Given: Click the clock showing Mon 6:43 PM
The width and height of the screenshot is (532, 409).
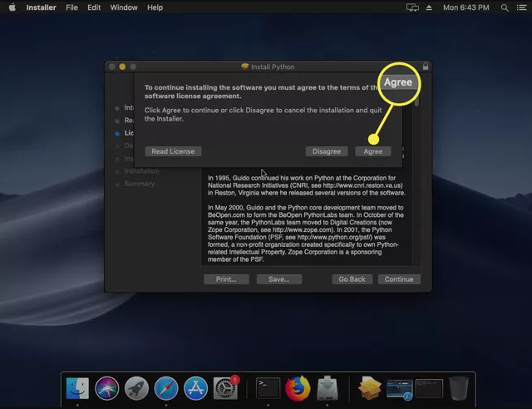Looking at the screenshot, I should (465, 7).
